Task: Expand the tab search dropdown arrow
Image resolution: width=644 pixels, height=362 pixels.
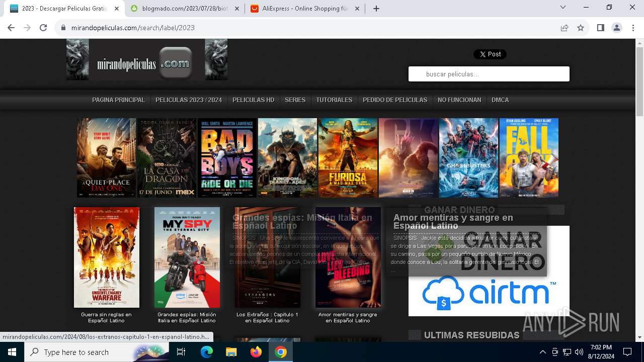Action: (563, 8)
